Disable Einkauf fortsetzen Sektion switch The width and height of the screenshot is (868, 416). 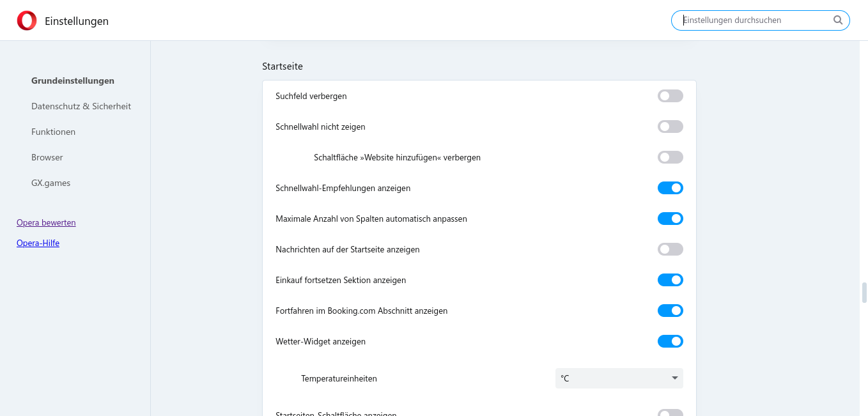coord(670,280)
